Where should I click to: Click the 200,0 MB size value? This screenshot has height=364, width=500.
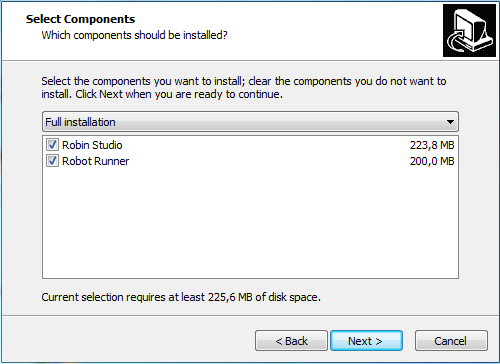click(432, 161)
